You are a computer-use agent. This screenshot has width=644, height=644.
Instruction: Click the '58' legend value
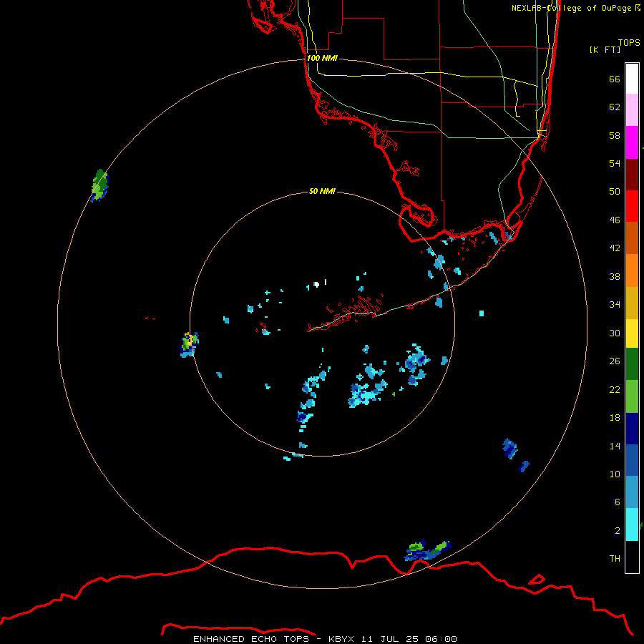(615, 135)
